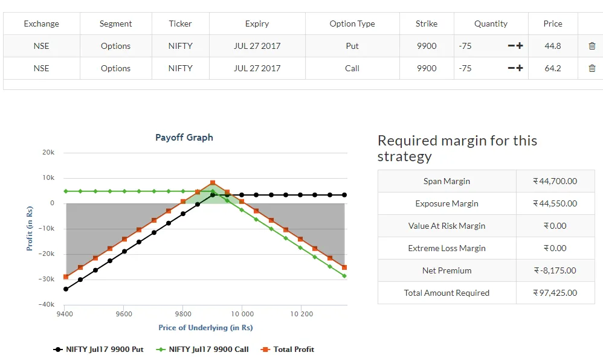Screen dimensions: 603x364
Task: Toggle NIFTY Jul17 9900 Put legend series
Action: pyautogui.click(x=98, y=349)
